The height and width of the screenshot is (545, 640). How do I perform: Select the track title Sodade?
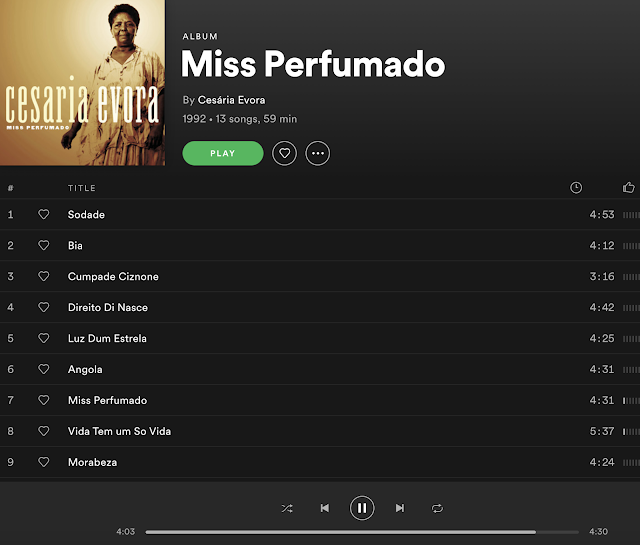[86, 215]
